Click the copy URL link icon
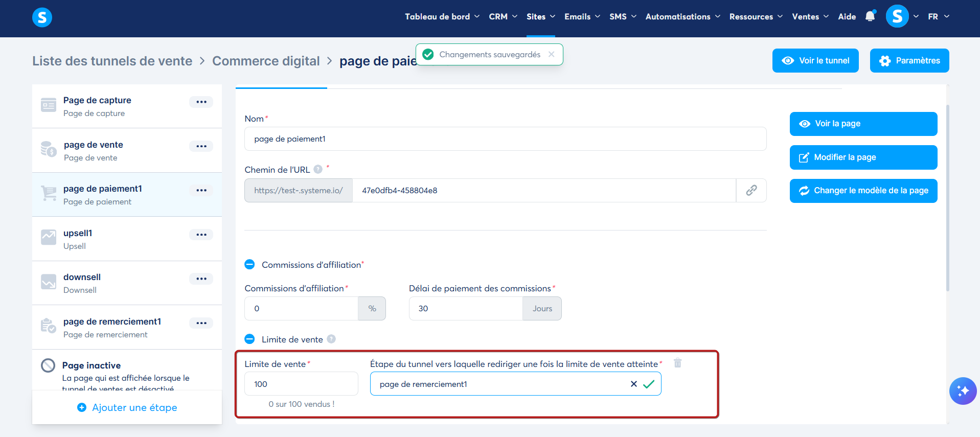980x437 pixels. click(x=751, y=191)
